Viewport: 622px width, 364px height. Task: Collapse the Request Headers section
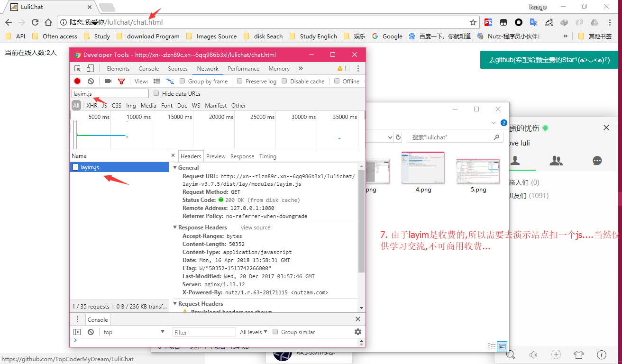point(175,304)
